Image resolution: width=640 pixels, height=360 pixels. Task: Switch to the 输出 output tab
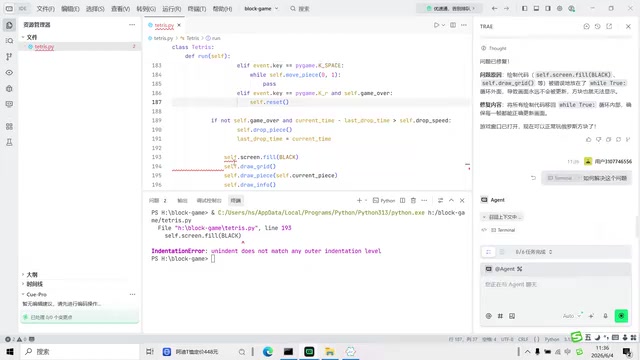coord(182,200)
